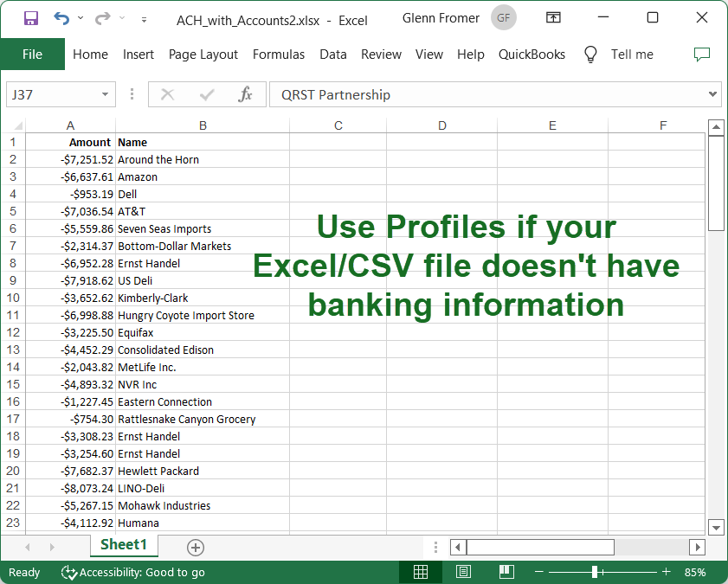728x584 pixels.
Task: Click the Ribbon Display Options icon
Action: 553,18
